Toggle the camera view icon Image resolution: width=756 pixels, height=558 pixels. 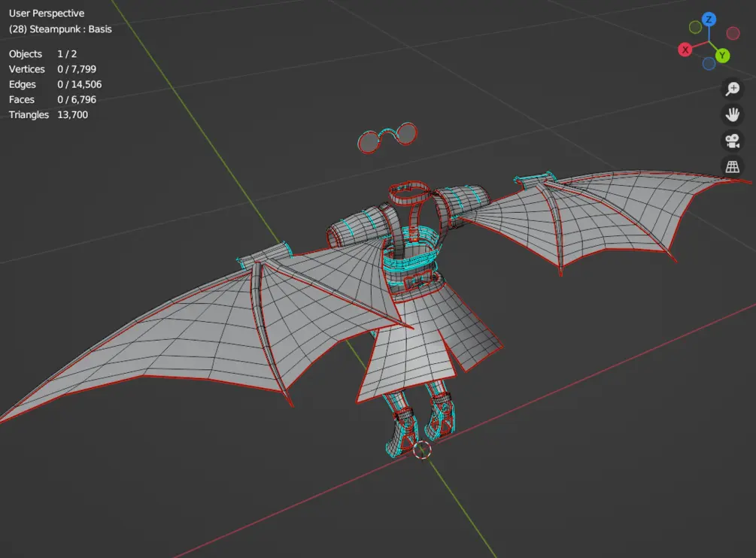732,141
